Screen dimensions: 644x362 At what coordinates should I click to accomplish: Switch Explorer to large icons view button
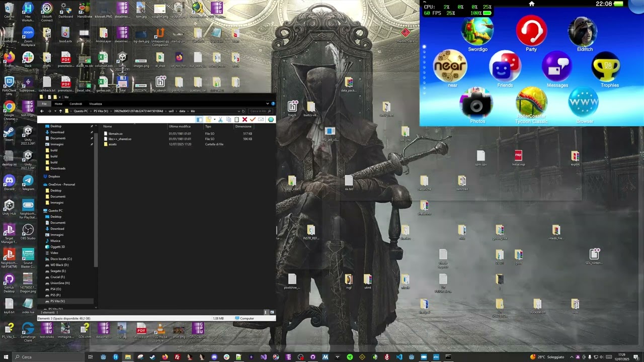click(x=272, y=312)
